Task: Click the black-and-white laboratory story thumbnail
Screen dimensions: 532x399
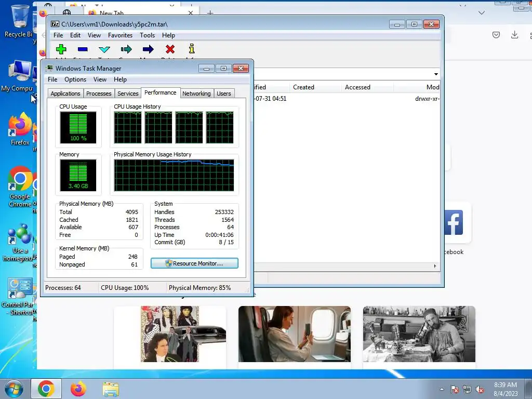Action: pyautogui.click(x=419, y=334)
